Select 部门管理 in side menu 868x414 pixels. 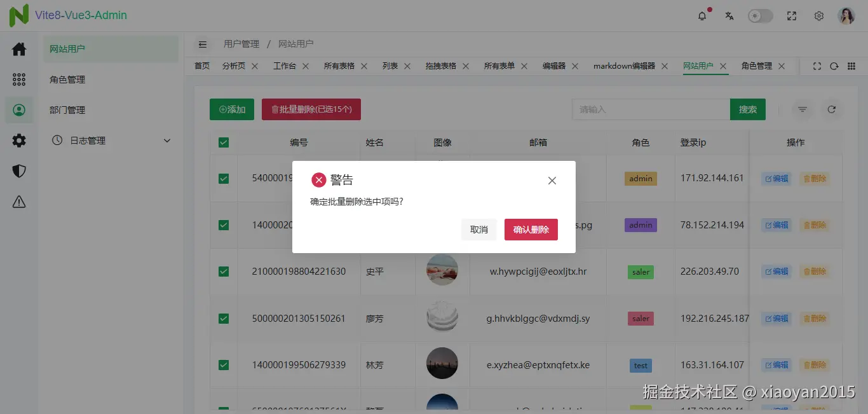click(x=111, y=110)
